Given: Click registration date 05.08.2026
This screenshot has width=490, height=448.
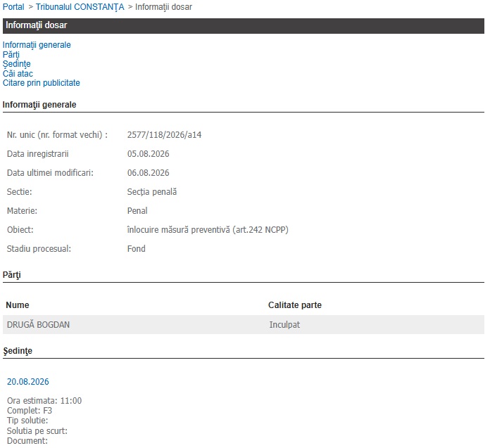Looking at the screenshot, I should click(x=148, y=154).
